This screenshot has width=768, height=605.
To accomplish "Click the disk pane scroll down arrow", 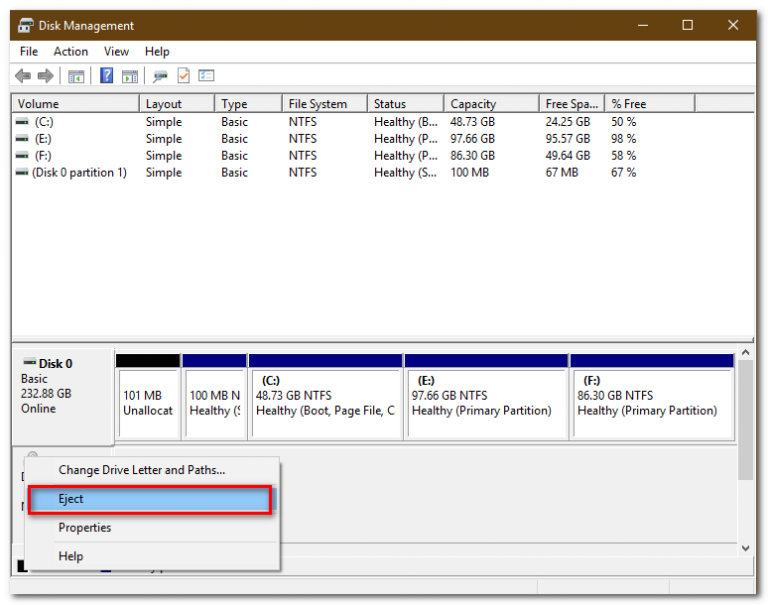I will tap(745, 549).
